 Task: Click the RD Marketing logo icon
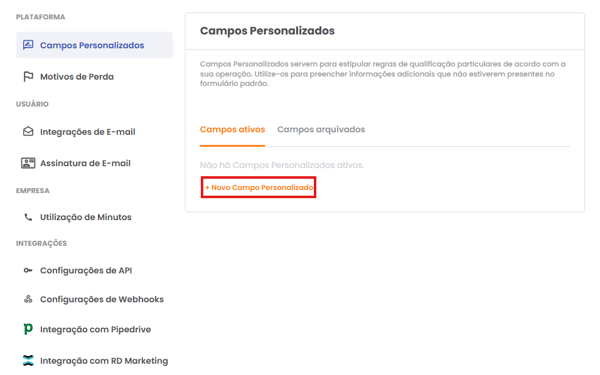click(28, 360)
